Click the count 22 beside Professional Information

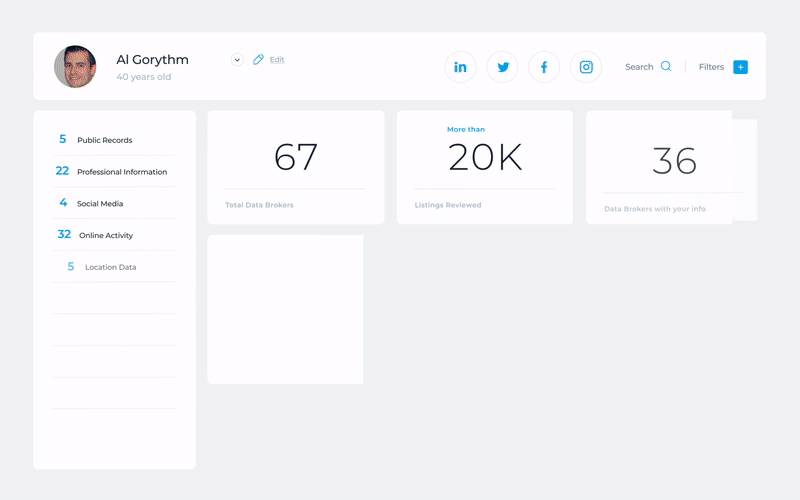[62, 171]
